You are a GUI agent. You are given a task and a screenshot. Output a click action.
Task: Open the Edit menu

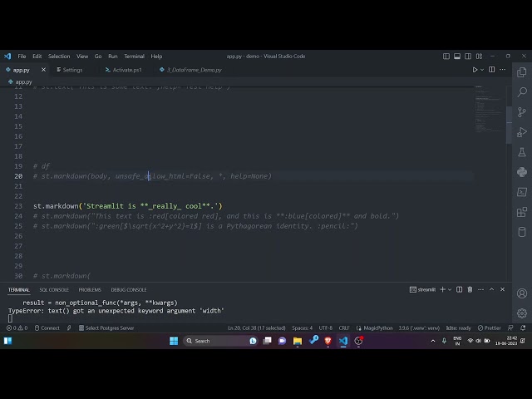point(37,57)
